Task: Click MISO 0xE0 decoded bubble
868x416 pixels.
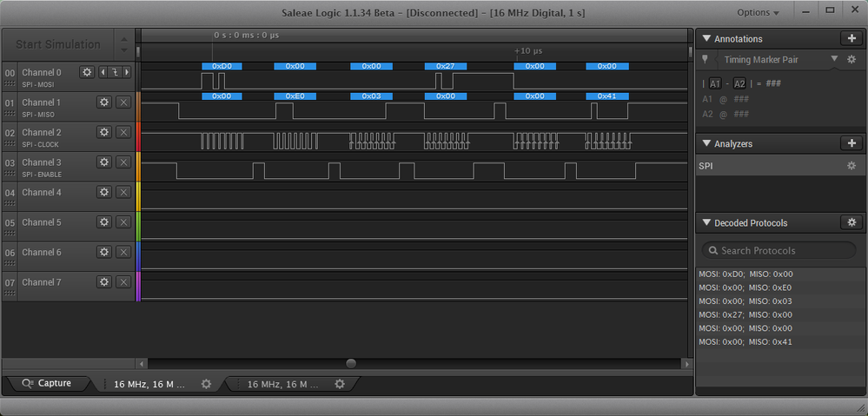Action: click(295, 96)
